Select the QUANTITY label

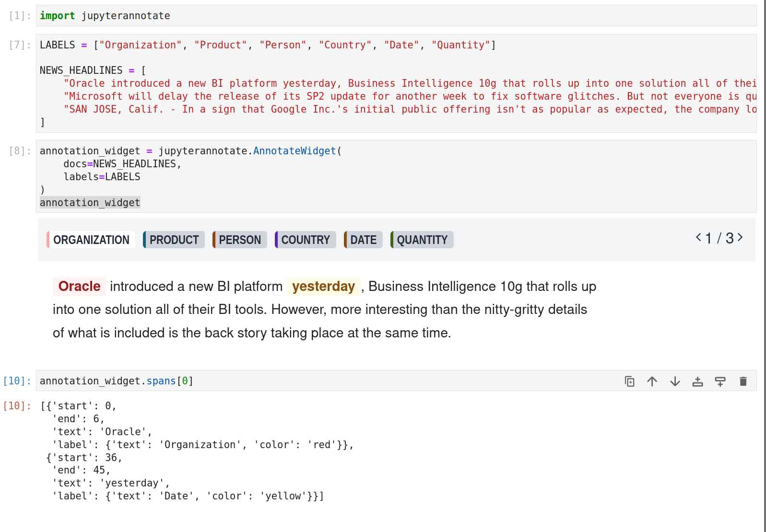tap(422, 240)
